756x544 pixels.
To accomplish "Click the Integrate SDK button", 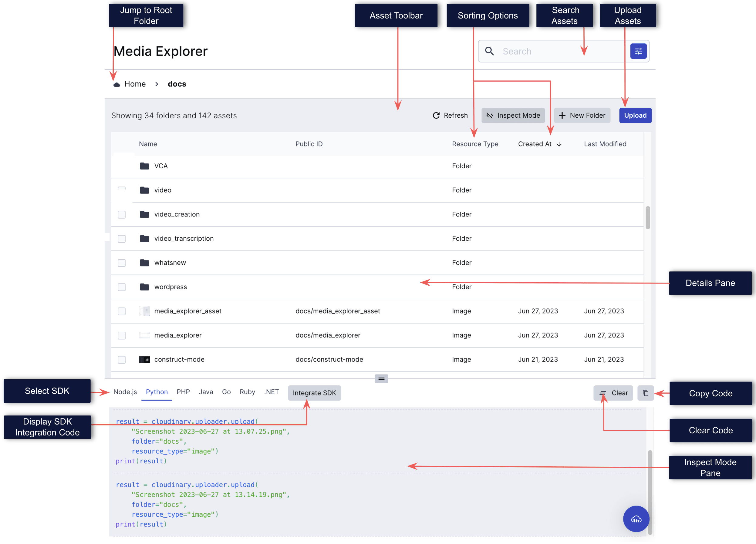I will (314, 393).
